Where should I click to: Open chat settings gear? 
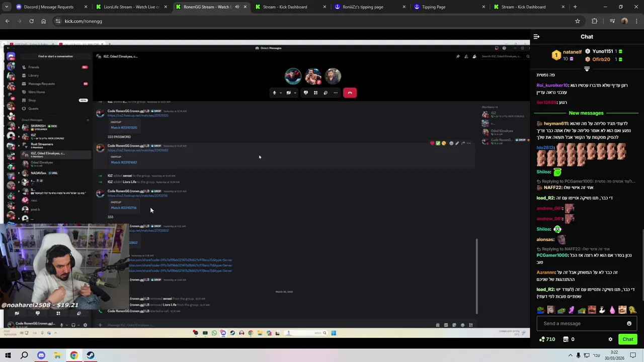pos(610,339)
